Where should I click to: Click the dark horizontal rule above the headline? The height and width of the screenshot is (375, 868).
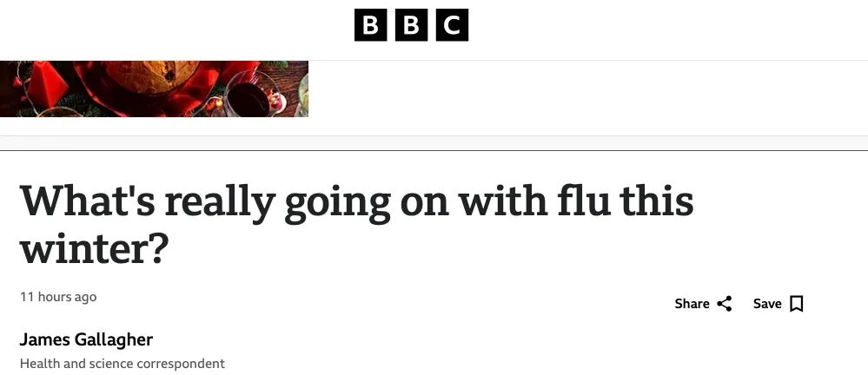click(434, 150)
